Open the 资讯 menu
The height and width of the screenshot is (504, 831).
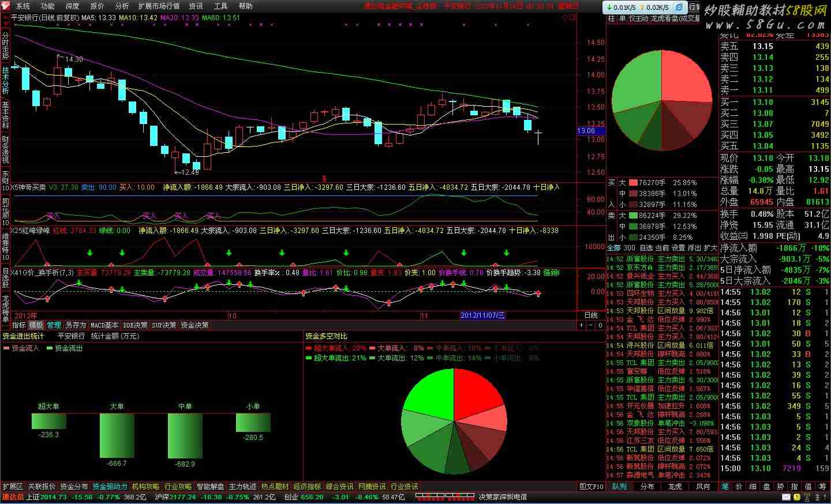(196, 6)
